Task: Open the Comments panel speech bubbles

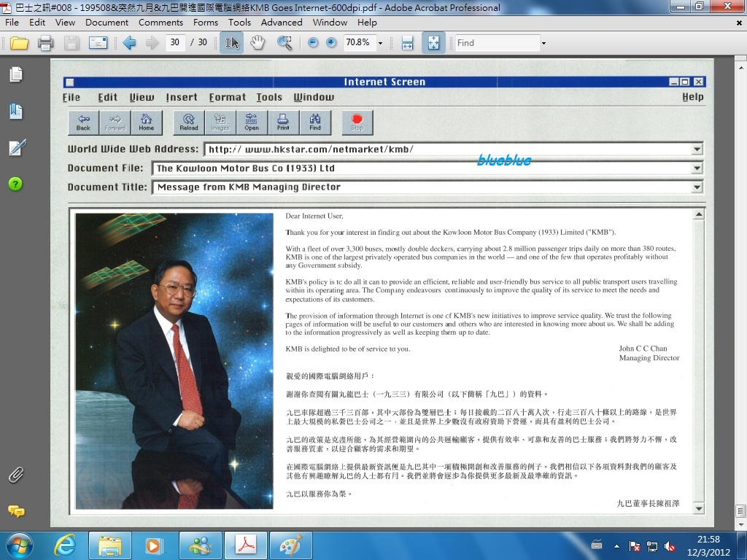Action: coord(15,511)
